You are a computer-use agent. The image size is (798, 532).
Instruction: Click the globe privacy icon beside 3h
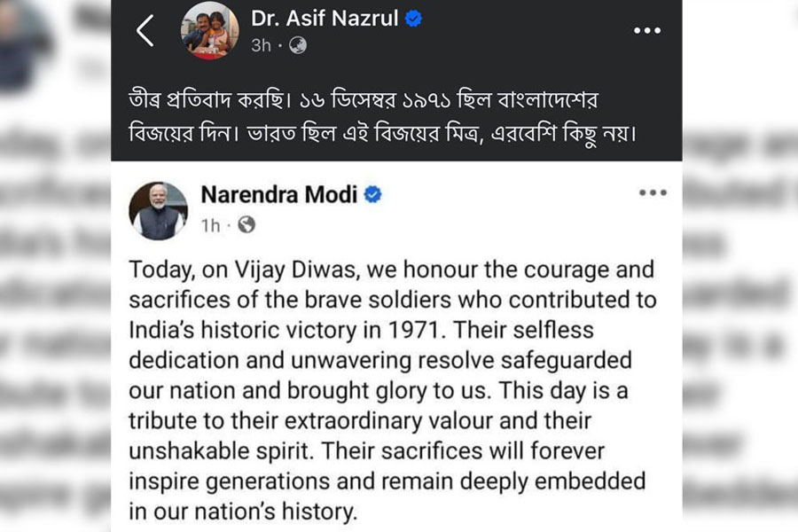(x=298, y=45)
